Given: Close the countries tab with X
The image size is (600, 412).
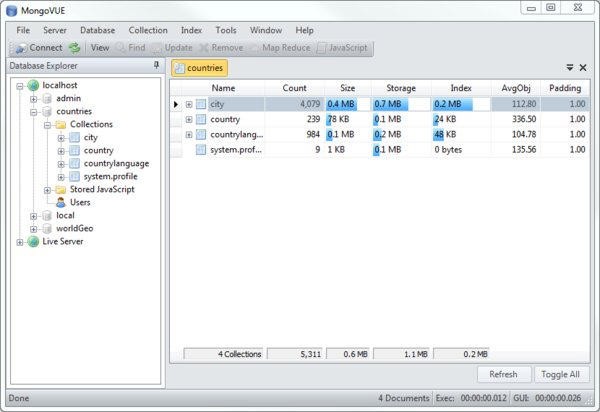Looking at the screenshot, I should point(583,68).
